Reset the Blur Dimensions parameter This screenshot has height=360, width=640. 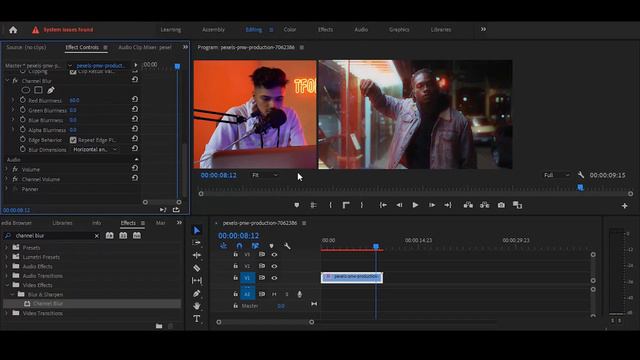pos(135,149)
